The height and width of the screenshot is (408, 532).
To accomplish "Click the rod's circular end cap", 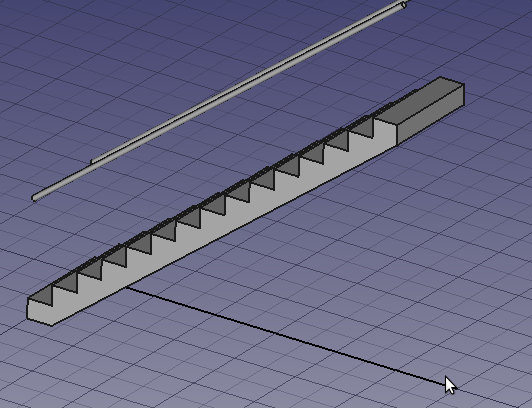I will [x=403, y=5].
